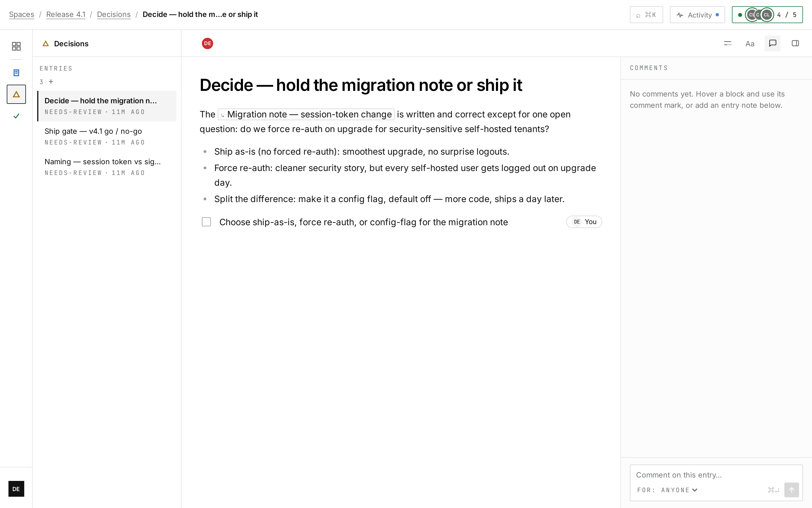812x508 pixels.
Task: Open search with ⌘K button
Action: [x=646, y=15]
